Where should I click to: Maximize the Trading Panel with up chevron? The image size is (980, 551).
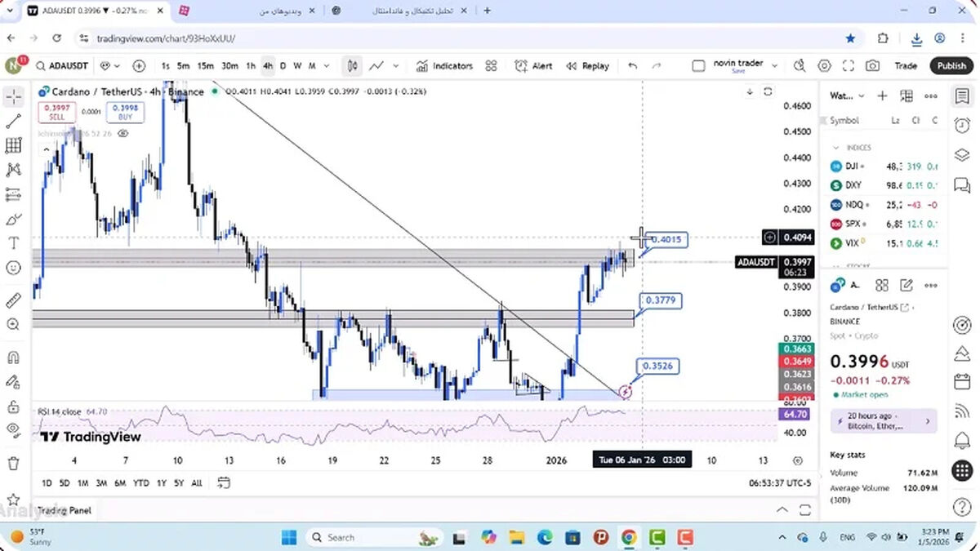782,510
